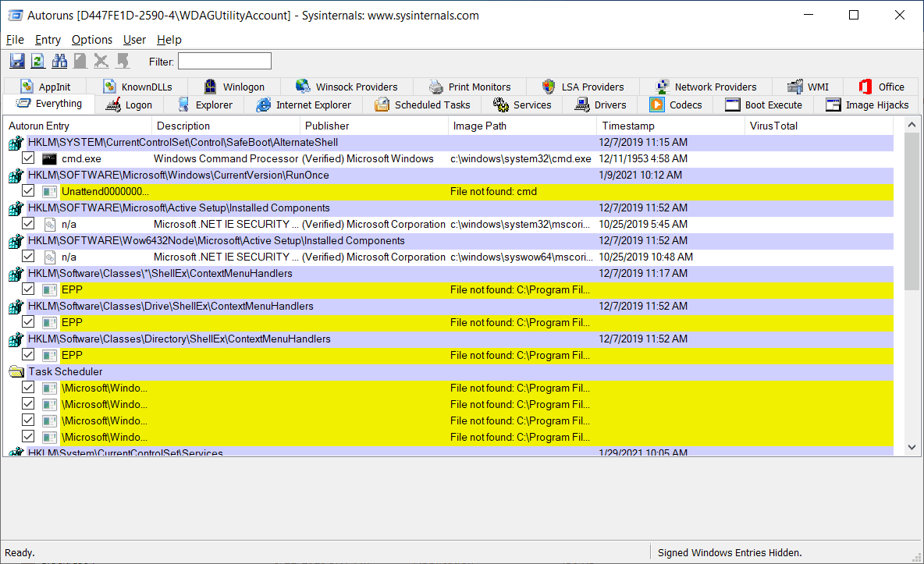
Task: Switch to the Print Monitors tab
Action: [470, 87]
